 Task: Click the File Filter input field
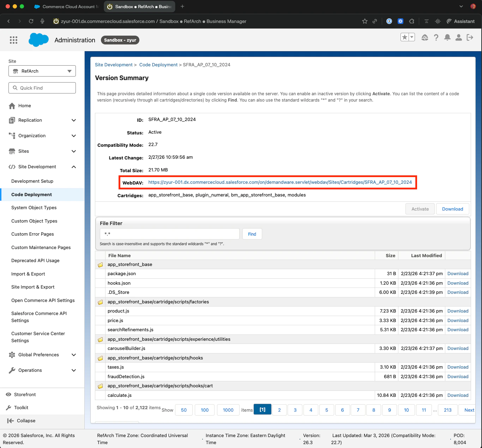tap(170, 234)
